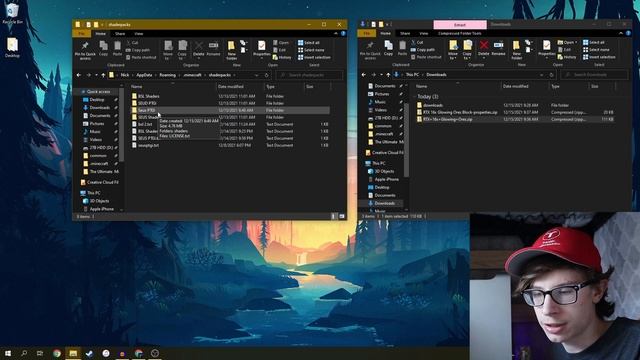Click Roaming in shadepacks address breadcrumb
This screenshot has height=360, width=640.
pos(167,75)
